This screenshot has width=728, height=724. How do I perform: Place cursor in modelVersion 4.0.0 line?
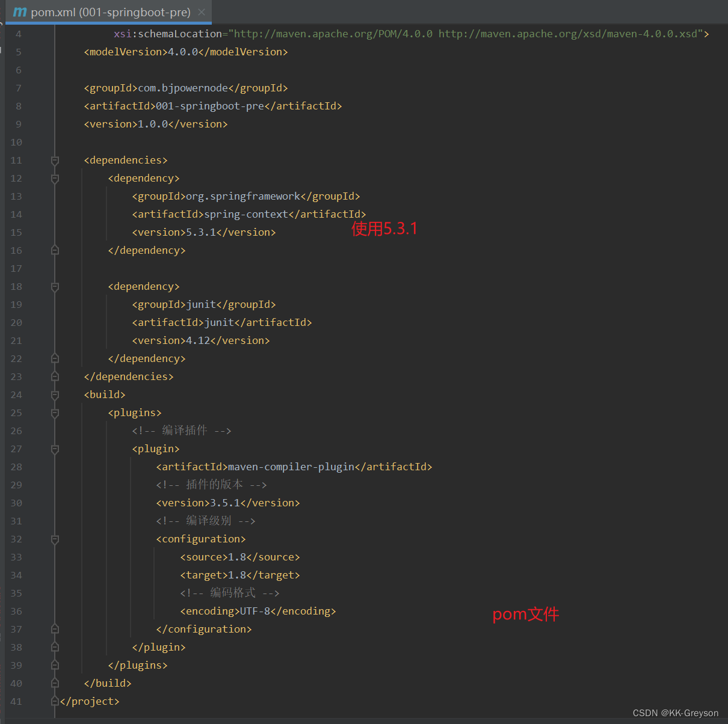(186, 52)
